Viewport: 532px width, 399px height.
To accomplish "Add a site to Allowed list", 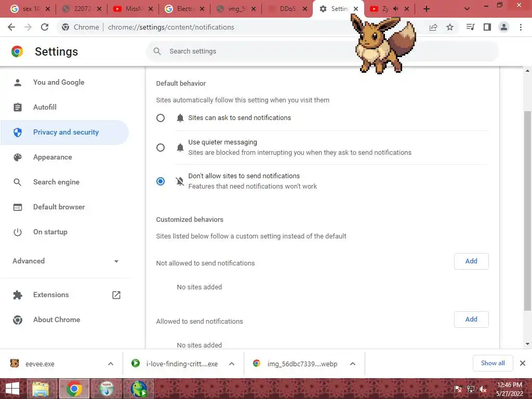I will [471, 320].
